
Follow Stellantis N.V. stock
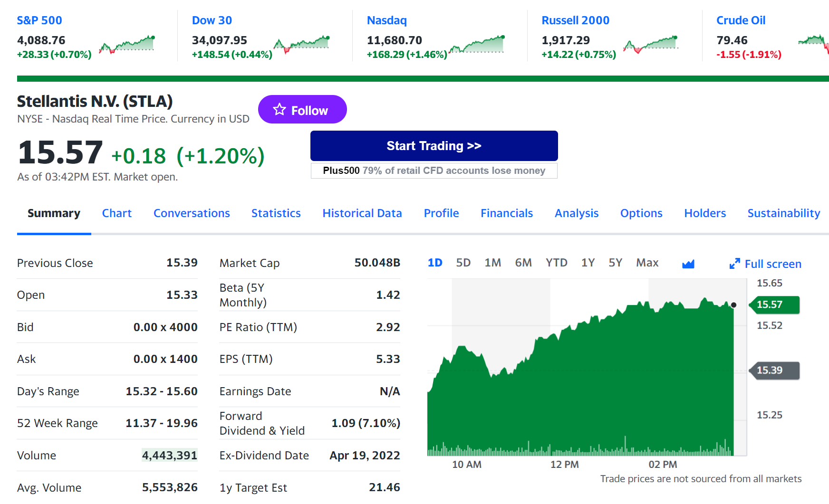click(x=302, y=109)
